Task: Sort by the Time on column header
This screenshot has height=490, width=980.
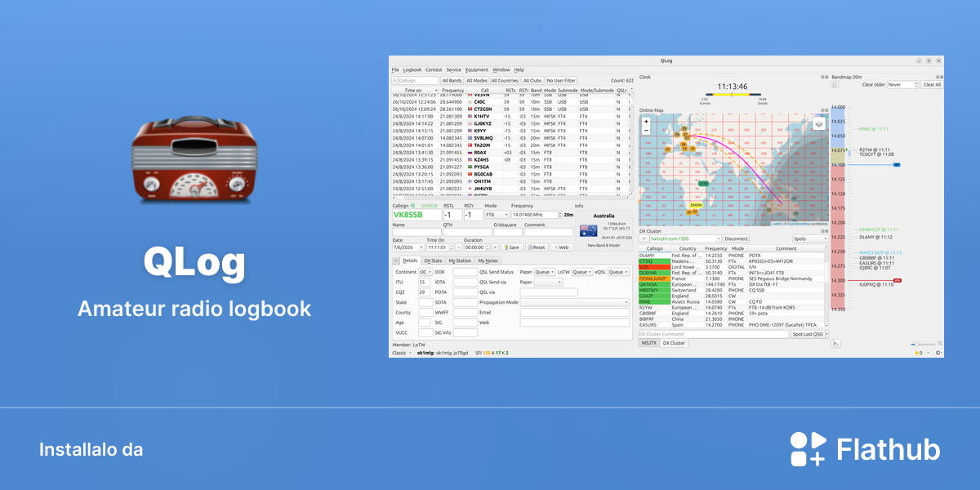Action: pyautogui.click(x=415, y=91)
